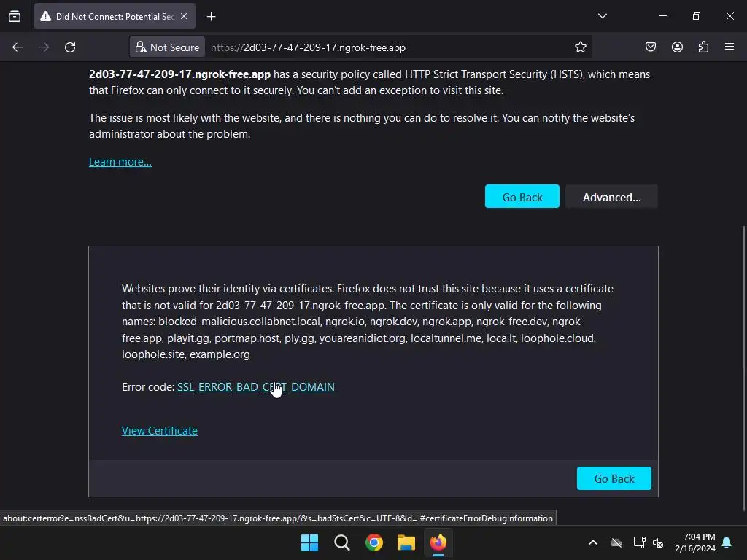
Task: Open Save to Pocket icon
Action: point(650,47)
